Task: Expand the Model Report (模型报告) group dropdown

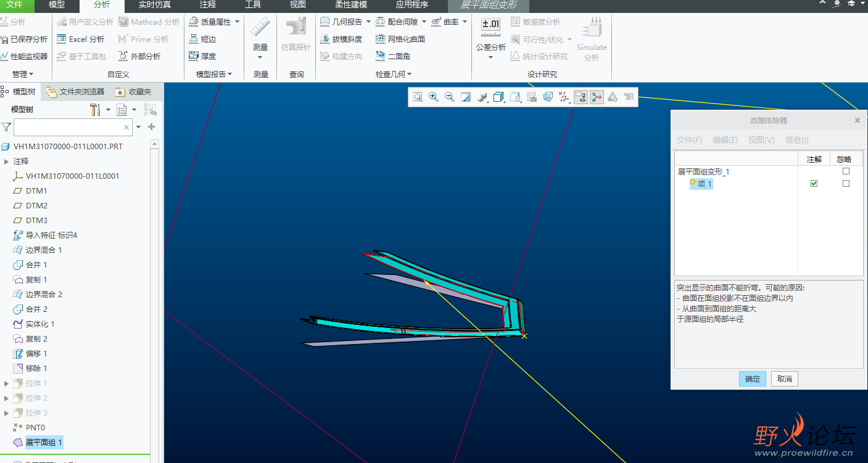Action: click(x=214, y=74)
